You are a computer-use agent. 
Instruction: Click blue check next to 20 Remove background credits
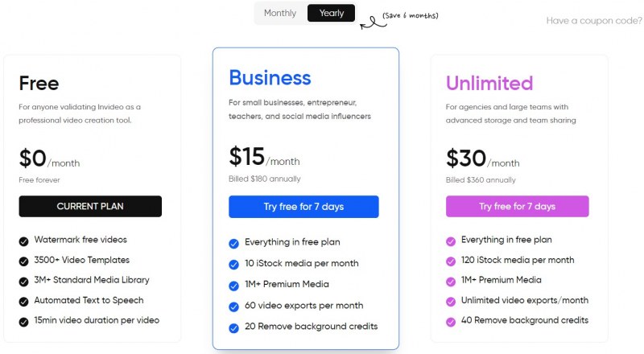233,328
